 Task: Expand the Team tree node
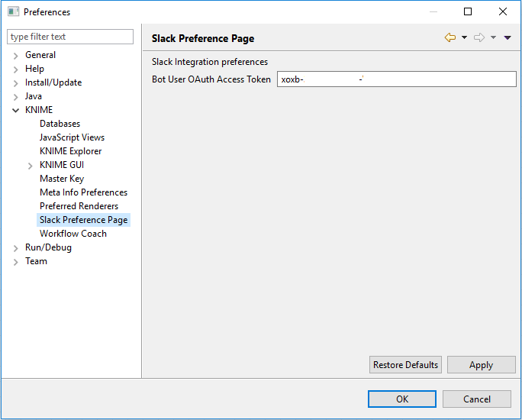coord(15,262)
